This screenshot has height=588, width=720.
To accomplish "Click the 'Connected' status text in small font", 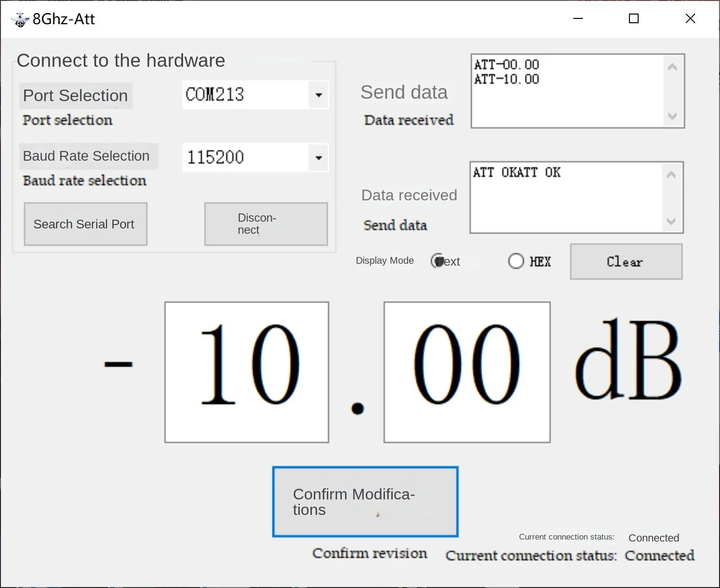I will (654, 538).
